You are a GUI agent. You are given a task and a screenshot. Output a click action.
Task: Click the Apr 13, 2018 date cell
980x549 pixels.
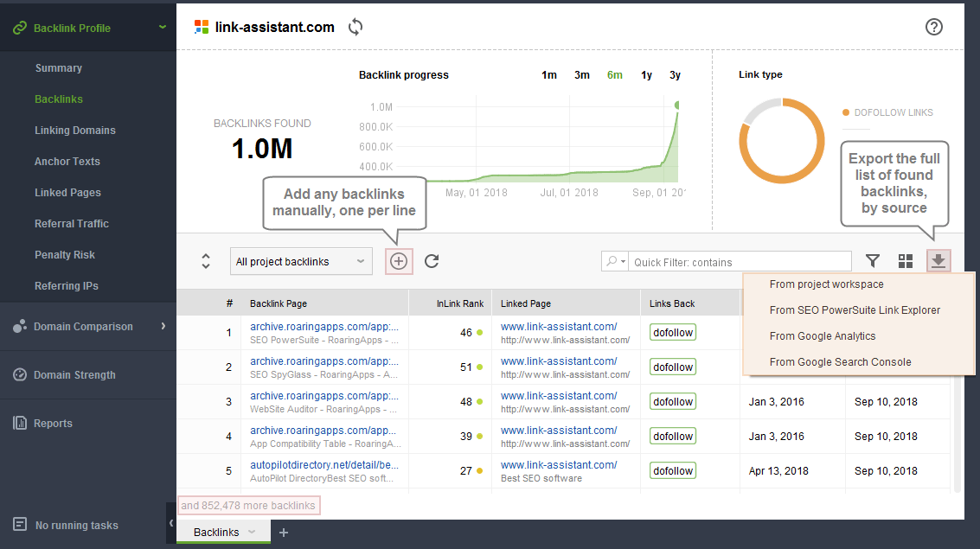click(778, 471)
